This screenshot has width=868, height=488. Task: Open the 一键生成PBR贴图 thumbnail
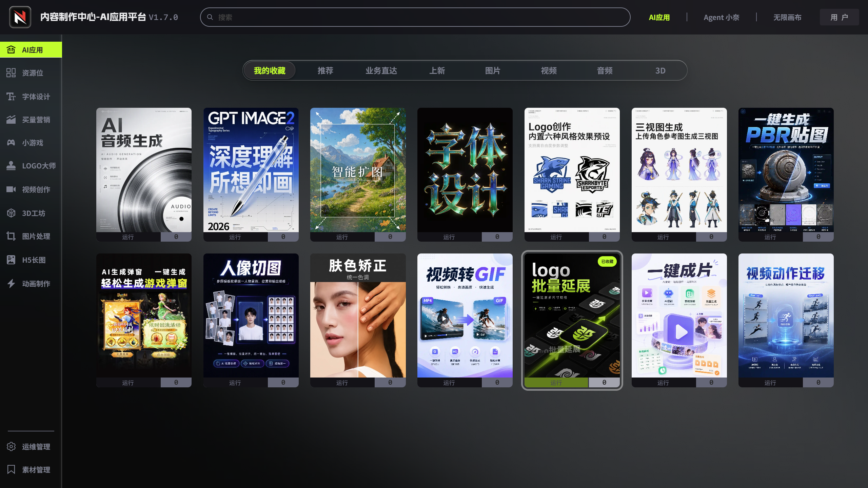click(x=786, y=170)
